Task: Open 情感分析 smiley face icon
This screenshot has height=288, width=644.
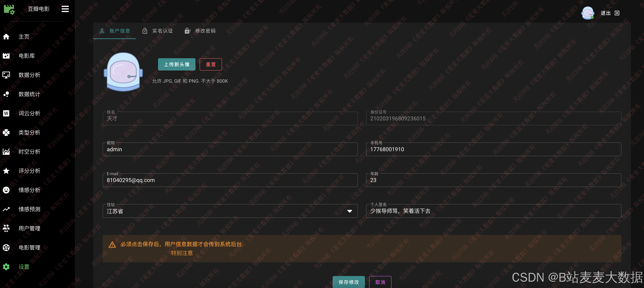Action: click(6, 190)
